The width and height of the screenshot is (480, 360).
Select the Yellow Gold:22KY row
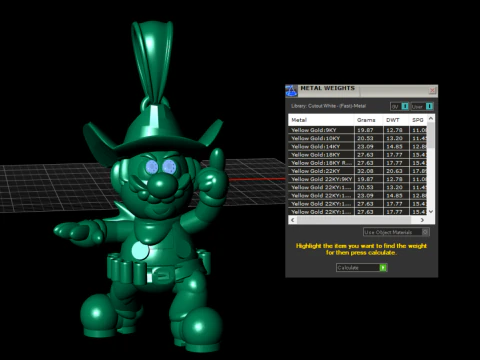pyautogui.click(x=357, y=171)
